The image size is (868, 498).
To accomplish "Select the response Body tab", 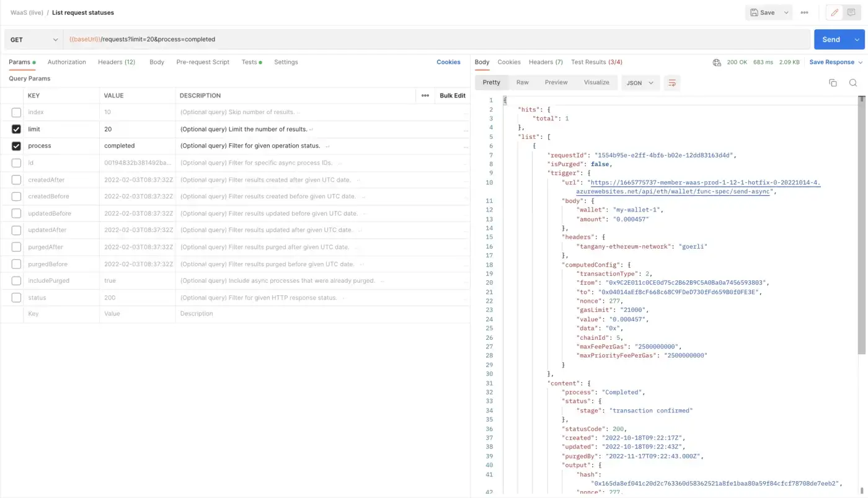I will 482,62.
